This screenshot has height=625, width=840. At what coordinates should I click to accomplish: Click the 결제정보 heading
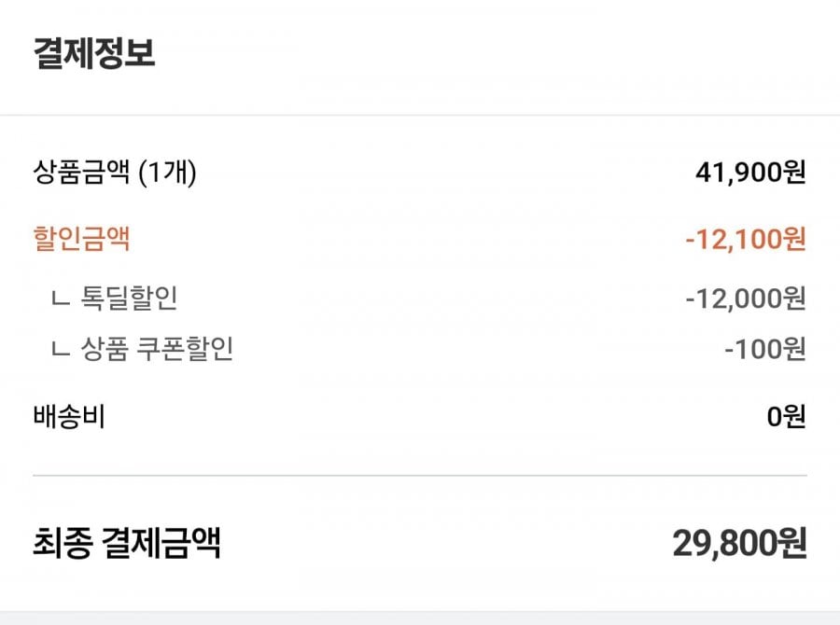pyautogui.click(x=94, y=53)
